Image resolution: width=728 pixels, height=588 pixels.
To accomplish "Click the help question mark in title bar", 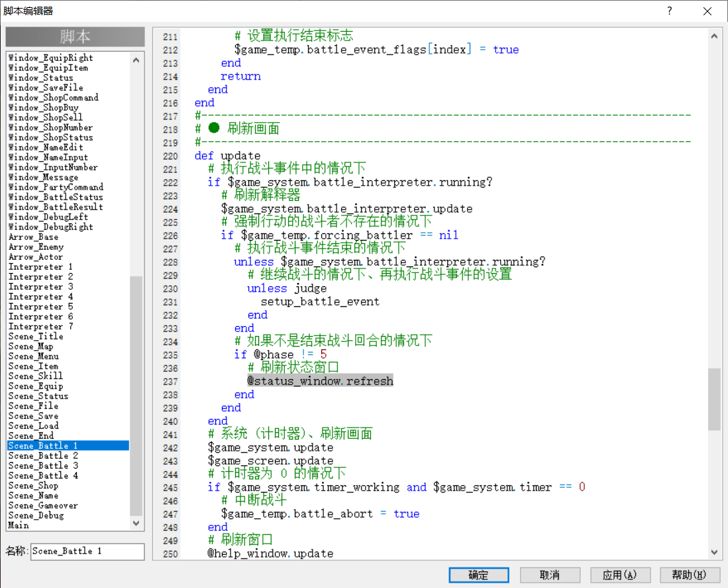I will click(x=669, y=11).
